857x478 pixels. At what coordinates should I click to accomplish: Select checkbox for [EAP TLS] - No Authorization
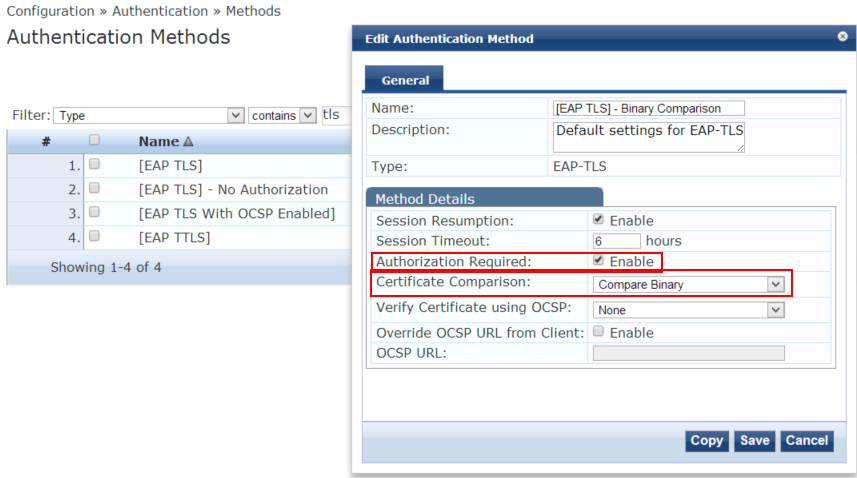pos(95,188)
